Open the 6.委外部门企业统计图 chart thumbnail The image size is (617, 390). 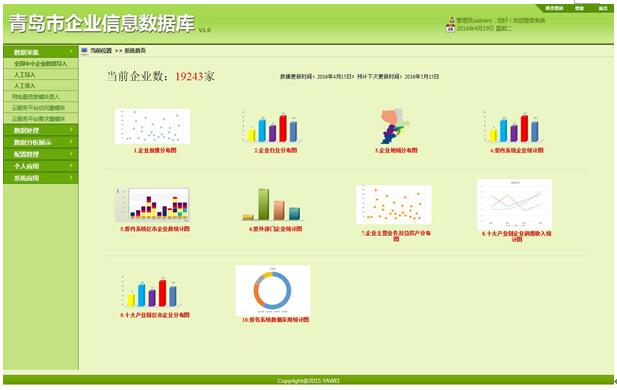pyautogui.click(x=272, y=204)
